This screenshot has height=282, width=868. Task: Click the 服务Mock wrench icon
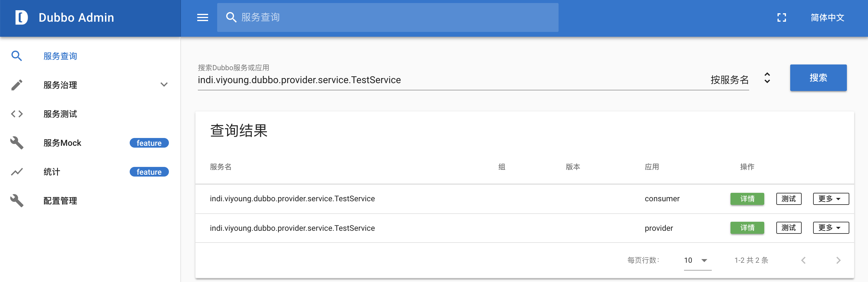point(17,143)
